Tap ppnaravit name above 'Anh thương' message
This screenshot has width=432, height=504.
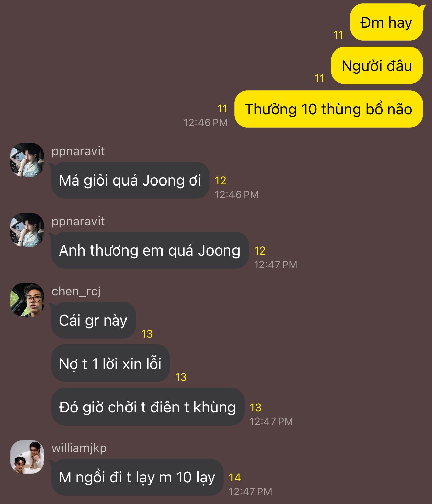[x=78, y=222]
